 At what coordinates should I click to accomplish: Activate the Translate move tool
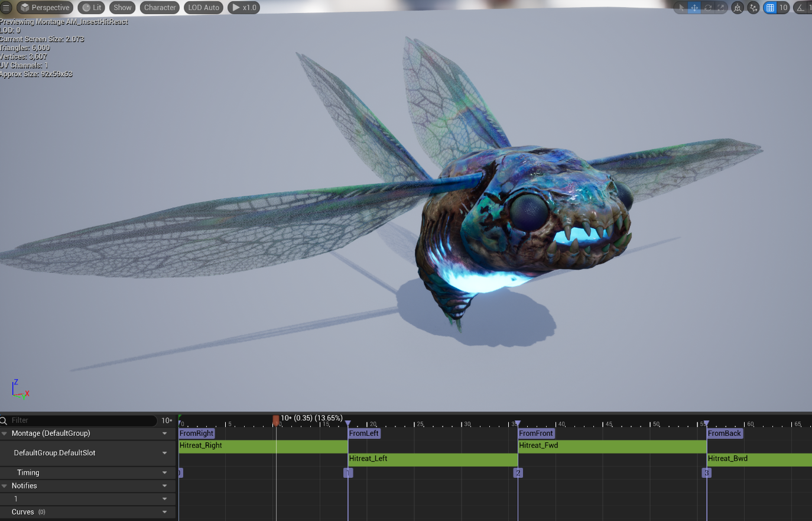(694, 8)
